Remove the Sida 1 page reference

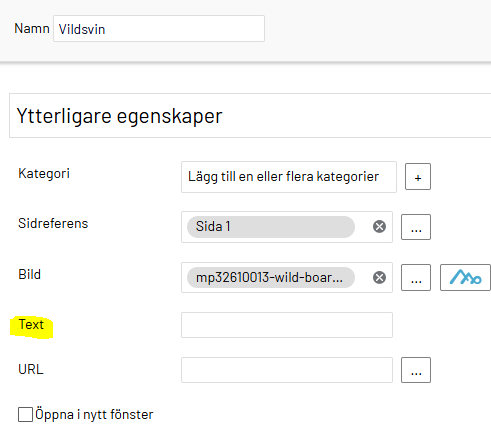(379, 227)
